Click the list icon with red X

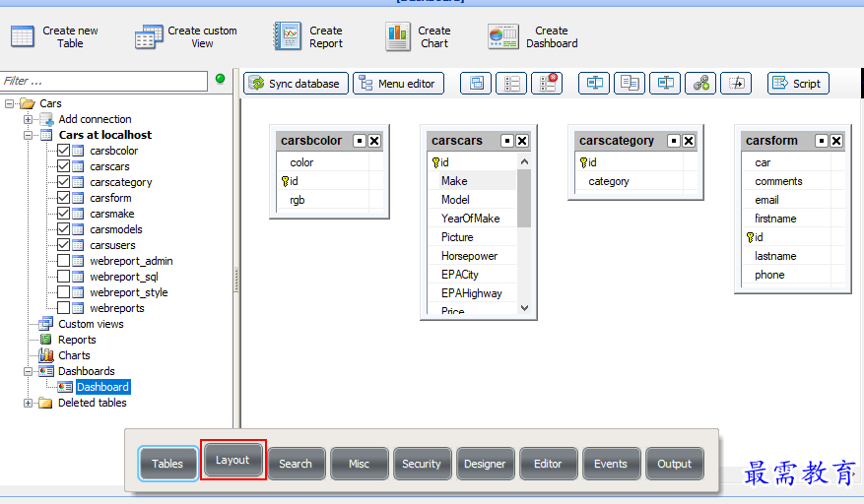click(x=547, y=84)
